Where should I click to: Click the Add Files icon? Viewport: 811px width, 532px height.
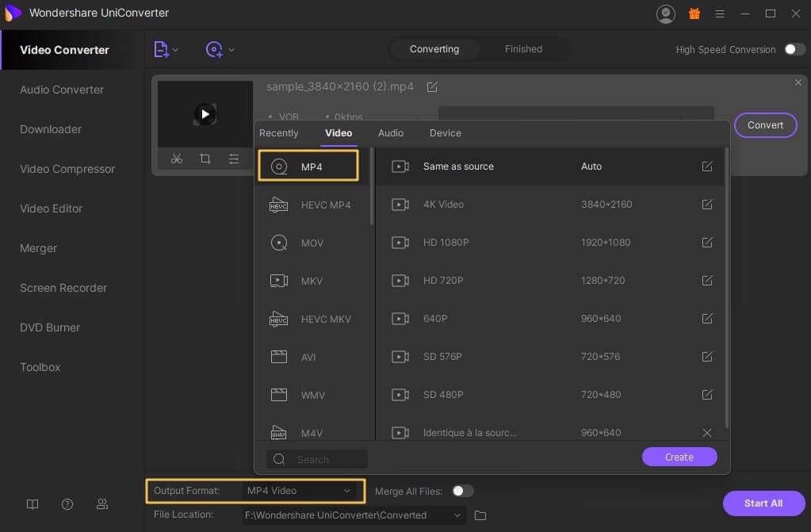(161, 50)
